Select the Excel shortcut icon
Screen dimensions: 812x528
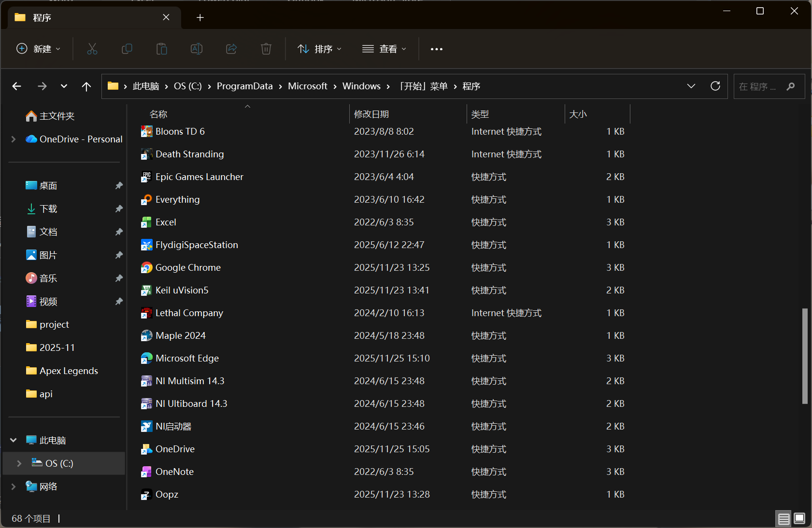tap(146, 222)
